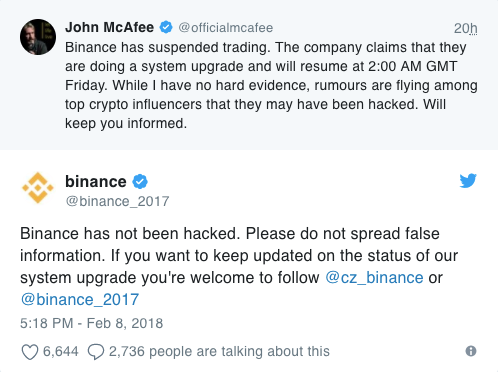Open the 5:18 PM - Feb 8, 2018 timestamp

coord(92,323)
